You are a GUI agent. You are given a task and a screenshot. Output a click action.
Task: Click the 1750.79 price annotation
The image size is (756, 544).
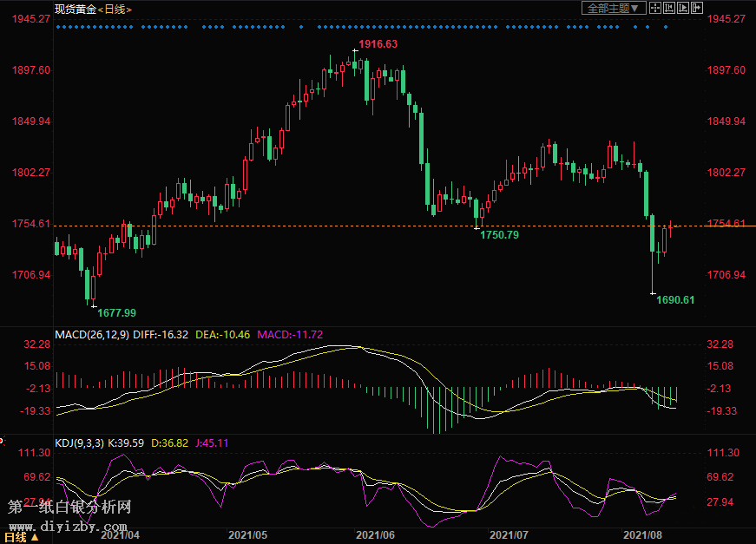pos(499,235)
